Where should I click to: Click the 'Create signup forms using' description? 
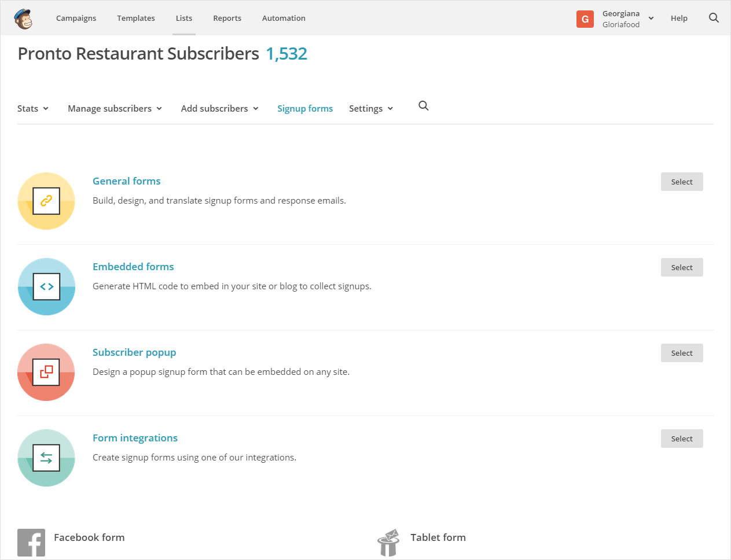194,458
